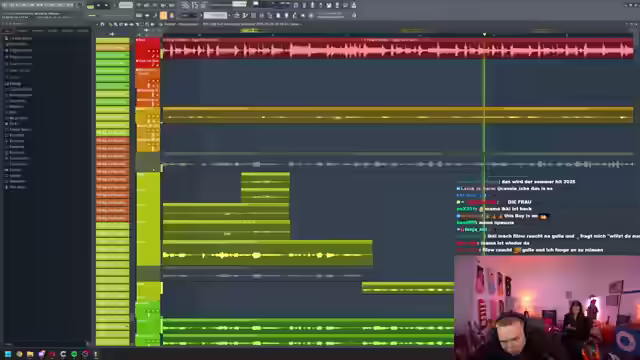Select the yellow-green waveform clip
The image size is (640, 360).
[x=267, y=253]
